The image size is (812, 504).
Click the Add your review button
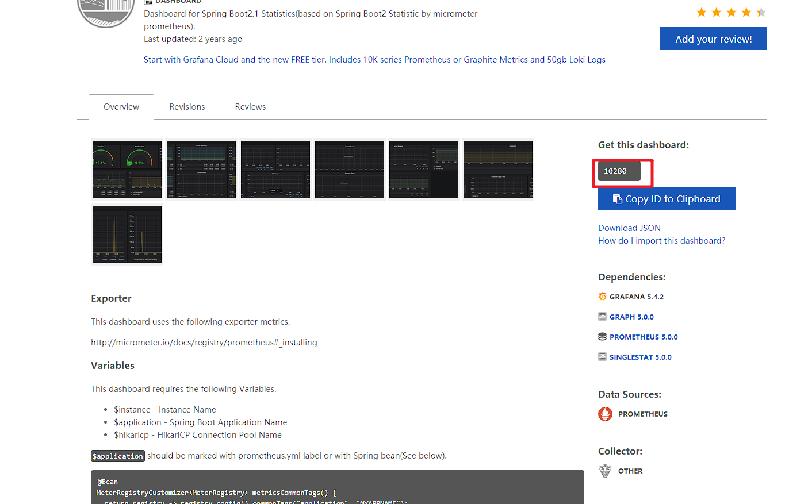click(713, 39)
